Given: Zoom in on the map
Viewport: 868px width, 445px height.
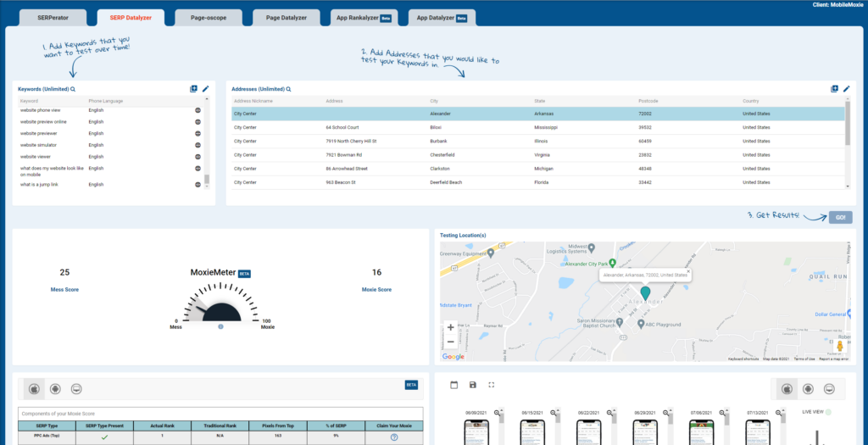Looking at the screenshot, I should pos(451,327).
